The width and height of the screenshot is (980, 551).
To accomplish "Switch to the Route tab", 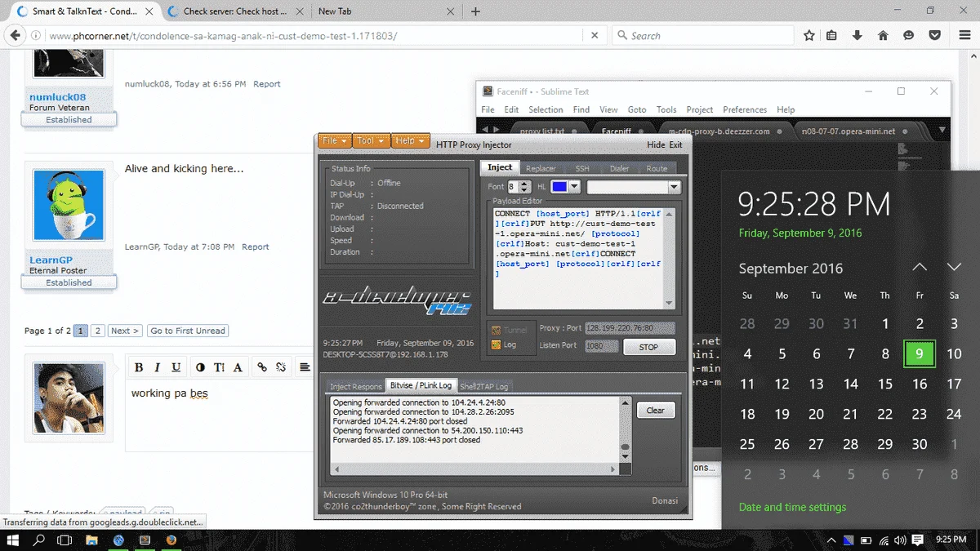I will tap(657, 168).
